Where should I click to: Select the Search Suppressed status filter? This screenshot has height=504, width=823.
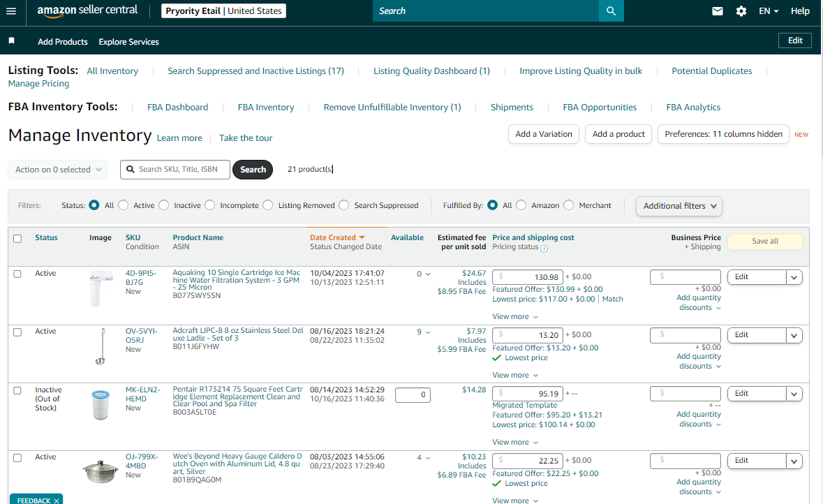coord(344,205)
